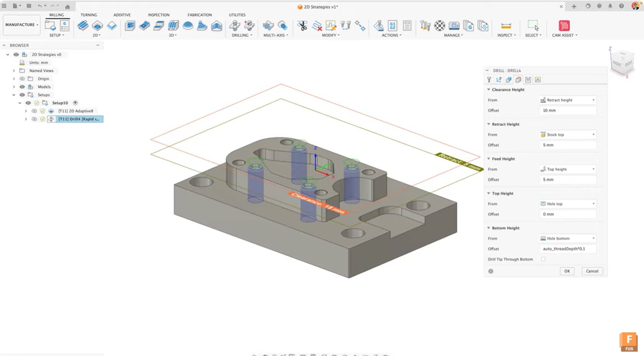Click the Drill tool icon in Drilling group

pos(235,26)
